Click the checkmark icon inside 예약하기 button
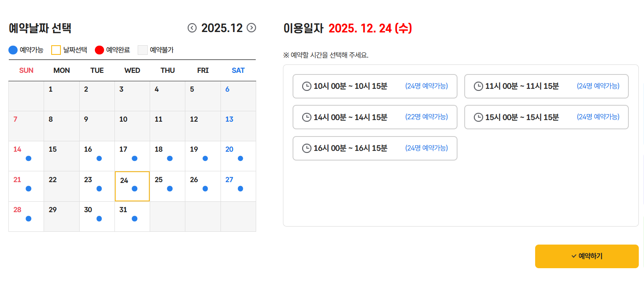644x281 pixels. click(573, 256)
